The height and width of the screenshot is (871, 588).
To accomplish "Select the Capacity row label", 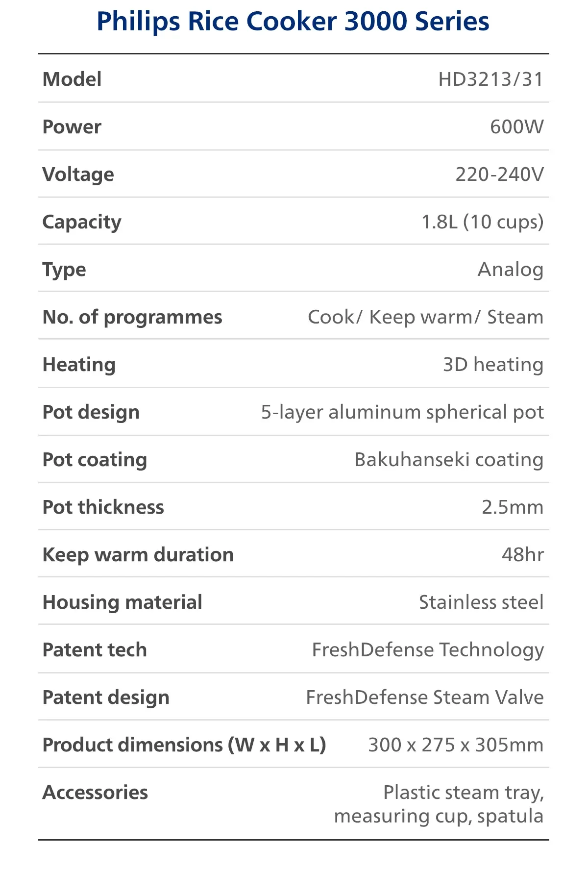I will [82, 222].
